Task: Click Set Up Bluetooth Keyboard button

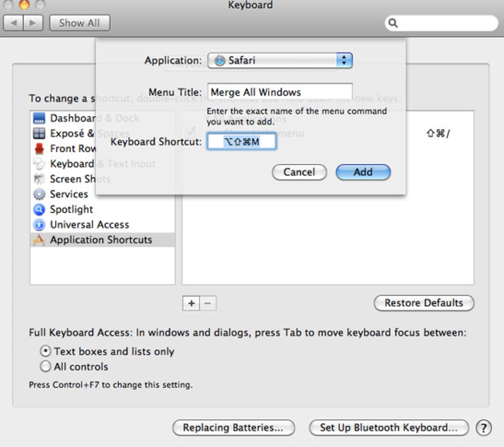Action: click(x=389, y=428)
